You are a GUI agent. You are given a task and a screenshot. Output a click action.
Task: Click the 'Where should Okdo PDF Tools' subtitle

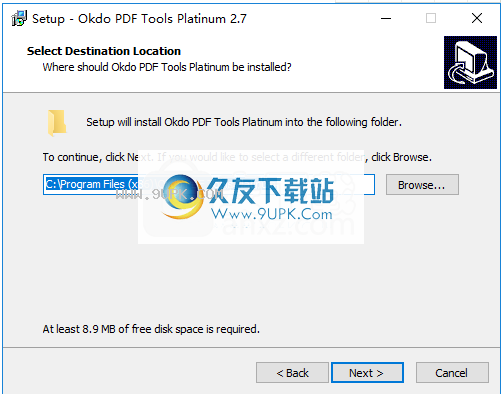[x=167, y=67]
